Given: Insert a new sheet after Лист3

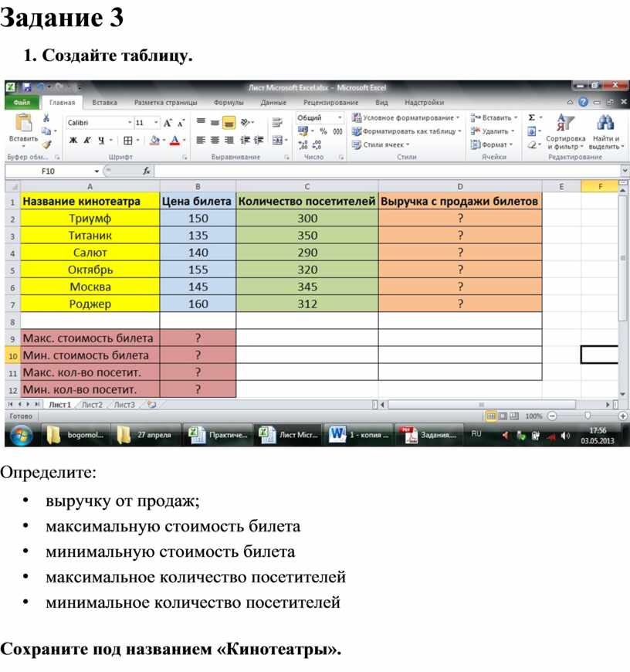Looking at the screenshot, I should pos(151,404).
